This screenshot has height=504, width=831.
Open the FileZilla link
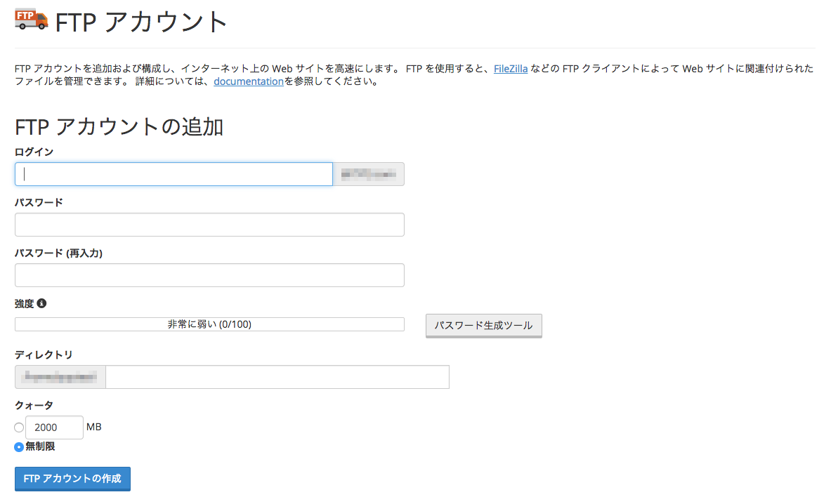click(511, 69)
